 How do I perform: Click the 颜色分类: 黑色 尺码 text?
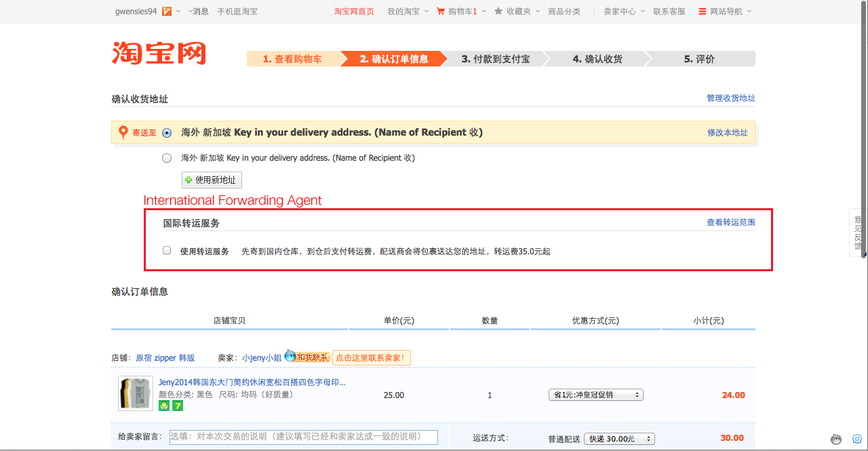click(226, 394)
